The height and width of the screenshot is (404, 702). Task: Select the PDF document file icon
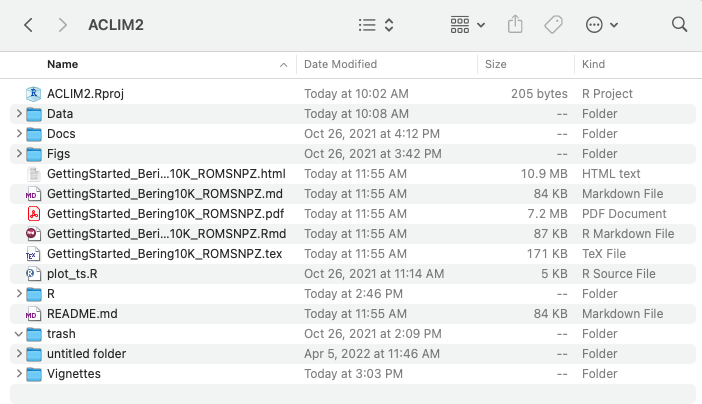33,214
